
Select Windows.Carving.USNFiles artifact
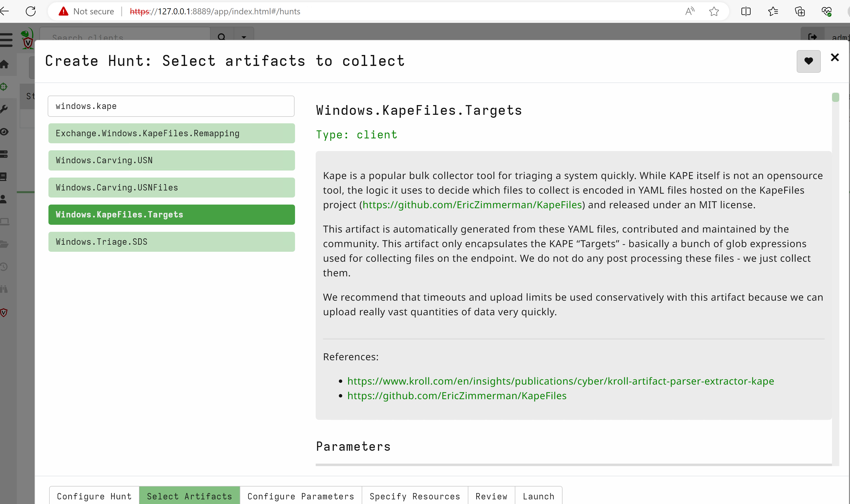171,188
